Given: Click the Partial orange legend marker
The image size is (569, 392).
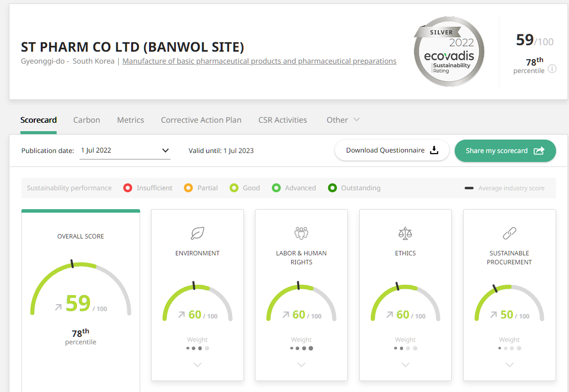Looking at the screenshot, I should click(x=188, y=188).
